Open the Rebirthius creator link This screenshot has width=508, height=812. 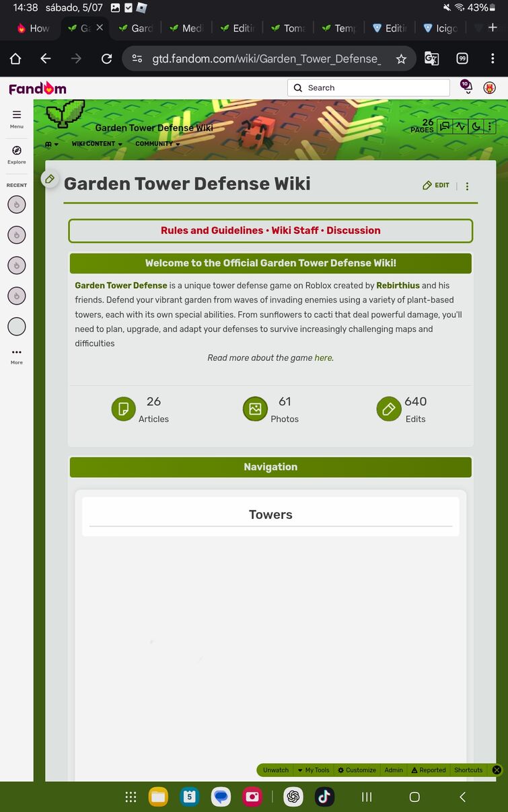tap(398, 285)
